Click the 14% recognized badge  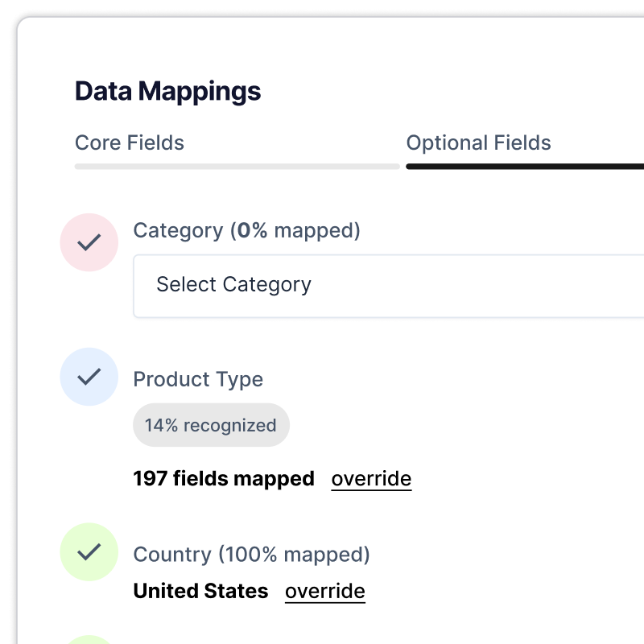point(211,425)
